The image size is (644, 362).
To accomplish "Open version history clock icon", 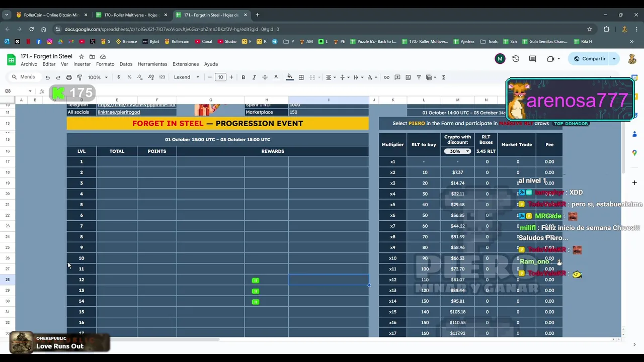I will point(516,59).
